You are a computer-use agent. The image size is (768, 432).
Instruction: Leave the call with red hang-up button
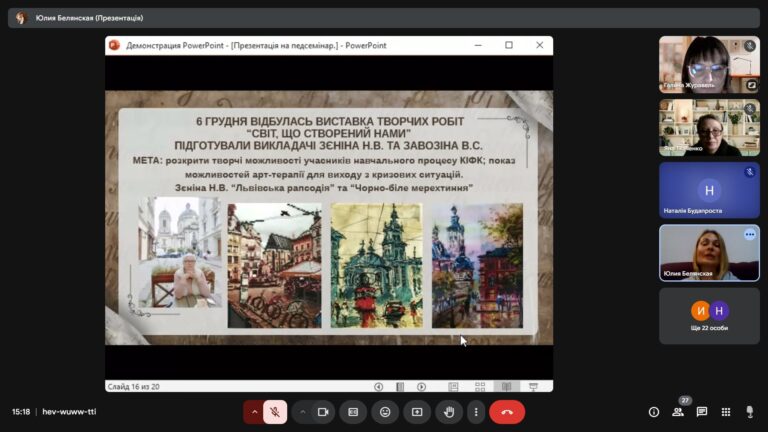click(x=507, y=412)
